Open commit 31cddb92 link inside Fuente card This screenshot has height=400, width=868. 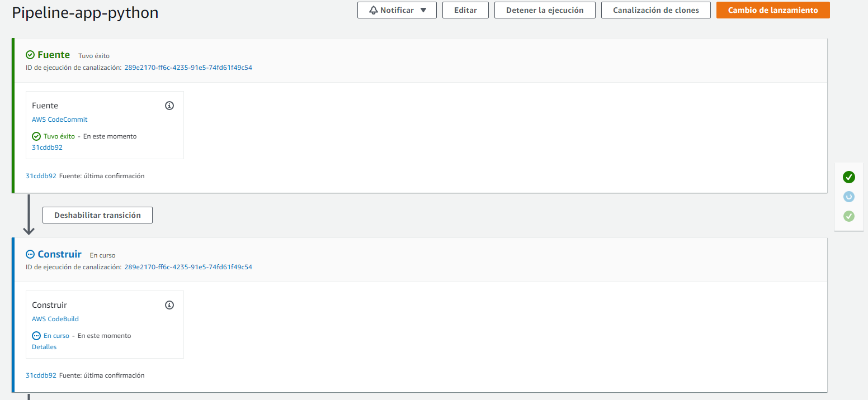(x=47, y=147)
